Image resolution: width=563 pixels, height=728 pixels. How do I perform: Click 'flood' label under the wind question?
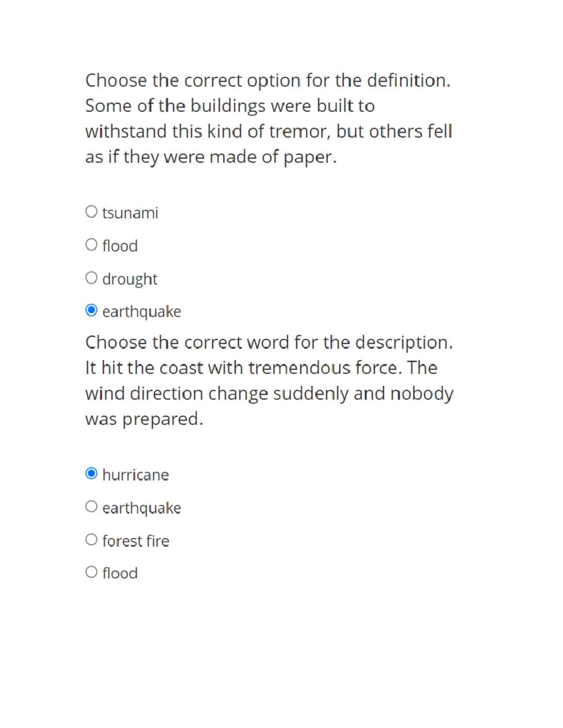tap(120, 573)
